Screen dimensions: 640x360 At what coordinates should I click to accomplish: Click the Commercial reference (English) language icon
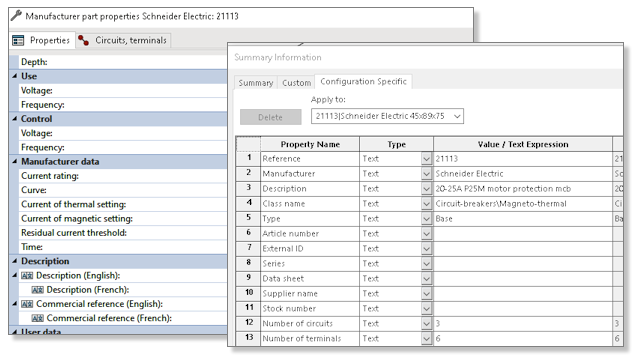click(27, 304)
